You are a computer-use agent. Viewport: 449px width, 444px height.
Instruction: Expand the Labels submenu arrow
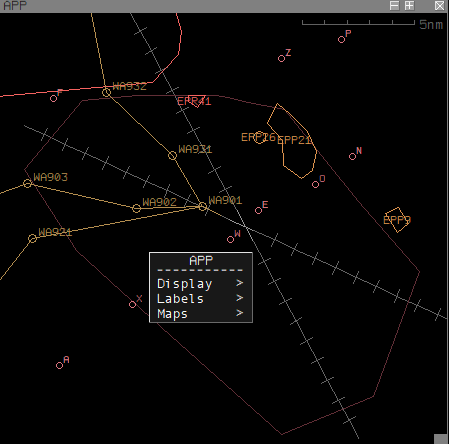click(239, 298)
